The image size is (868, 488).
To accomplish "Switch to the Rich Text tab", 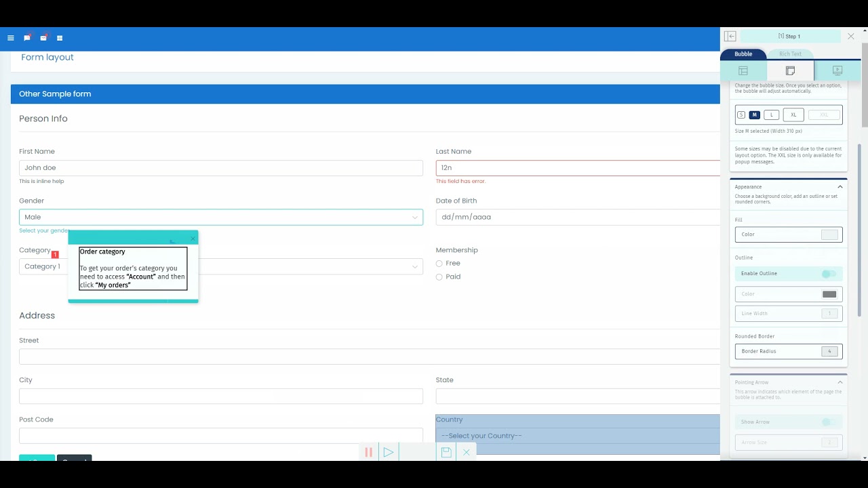I will 790,54.
